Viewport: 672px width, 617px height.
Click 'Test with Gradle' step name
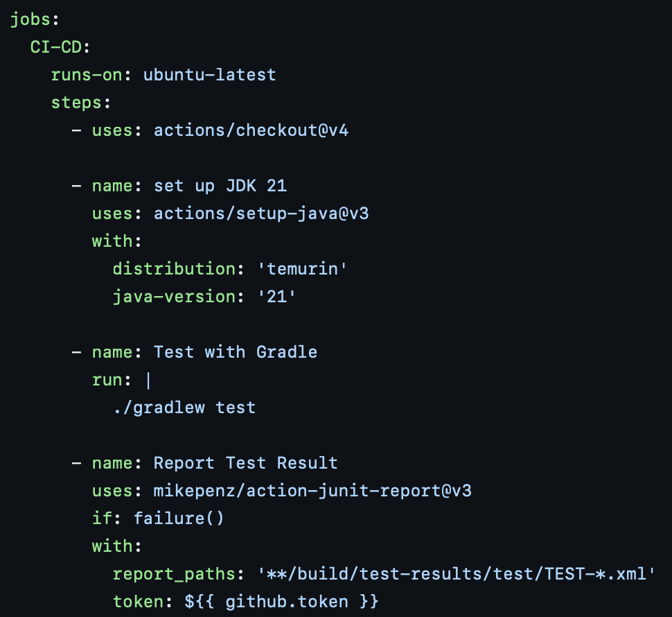pyautogui.click(x=236, y=352)
